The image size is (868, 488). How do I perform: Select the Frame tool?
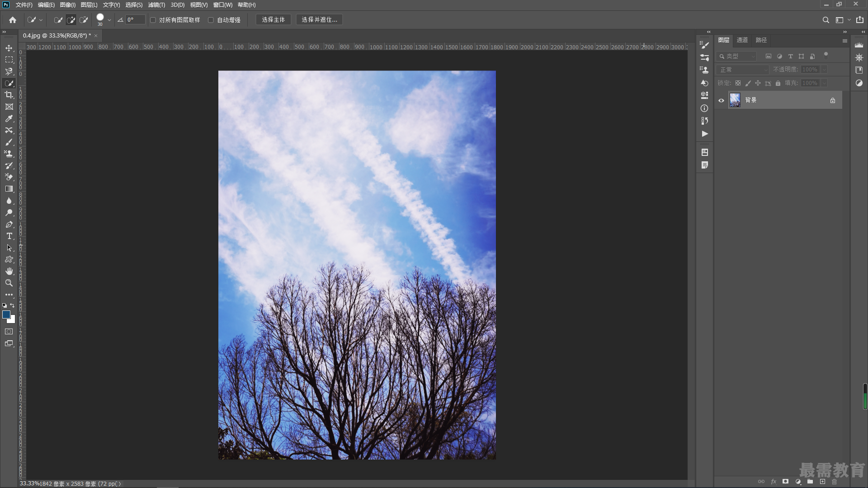click(x=9, y=107)
